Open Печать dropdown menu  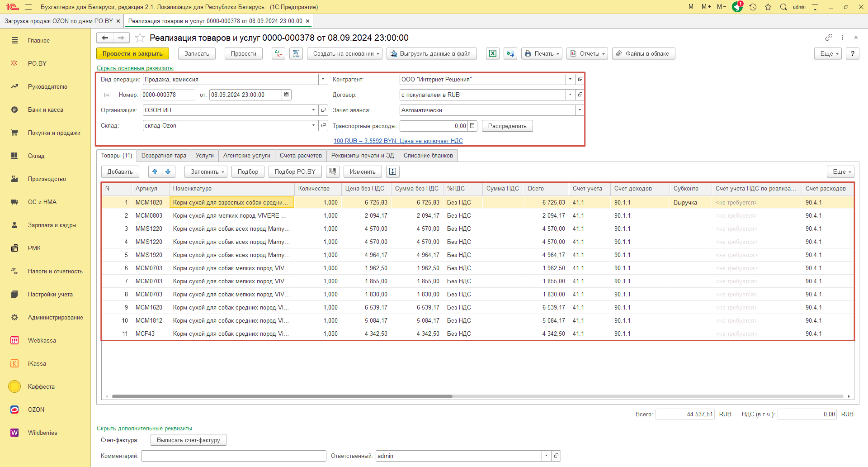(542, 53)
